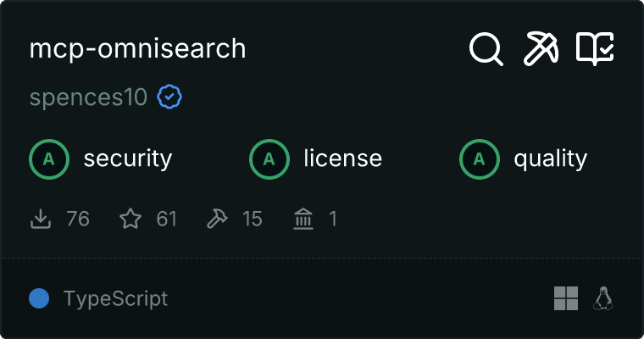
Task: Open the spences10 author link
Action: [x=88, y=97]
